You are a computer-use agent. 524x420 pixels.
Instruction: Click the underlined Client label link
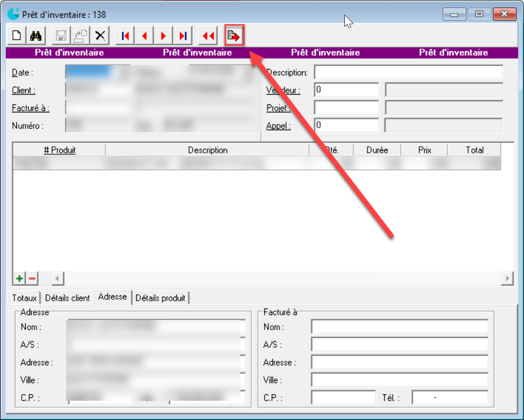(24, 91)
